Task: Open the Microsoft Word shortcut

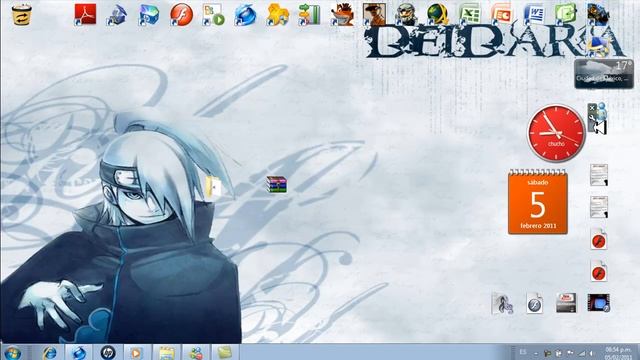Action: click(534, 14)
